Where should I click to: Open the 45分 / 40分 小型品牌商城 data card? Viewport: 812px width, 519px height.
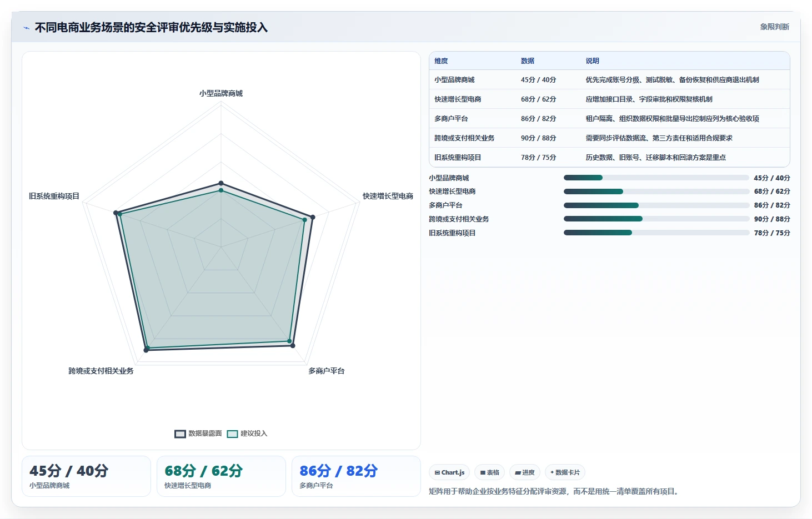(x=86, y=476)
